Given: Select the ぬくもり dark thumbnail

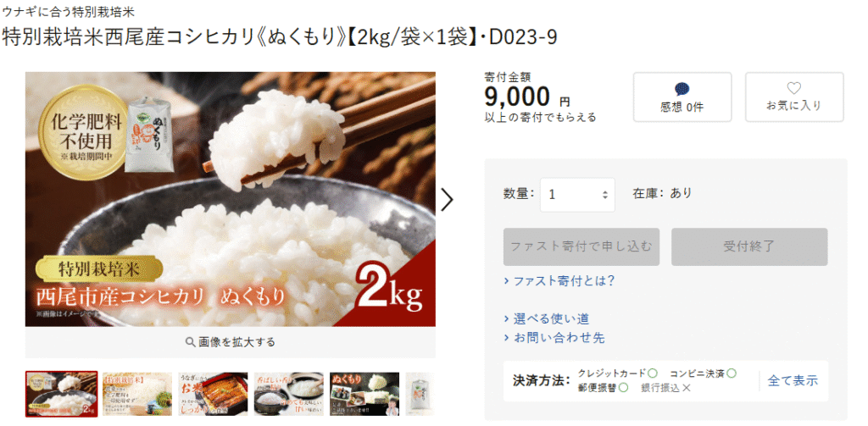Looking at the screenshot, I should [364, 394].
